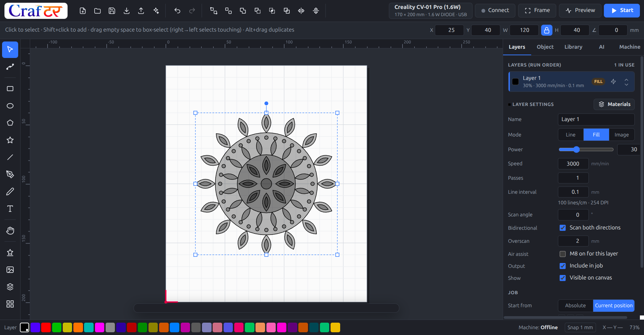Select the pen path tool
644x335 pixels.
[x=10, y=175]
